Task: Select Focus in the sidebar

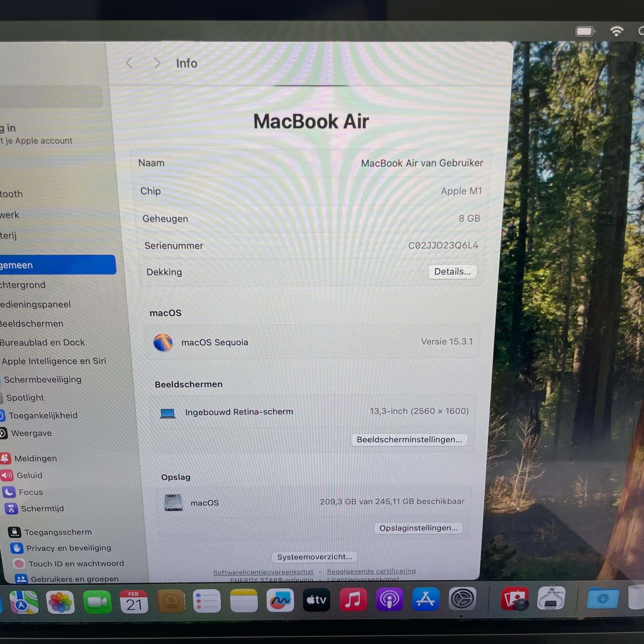Action: pos(23,492)
